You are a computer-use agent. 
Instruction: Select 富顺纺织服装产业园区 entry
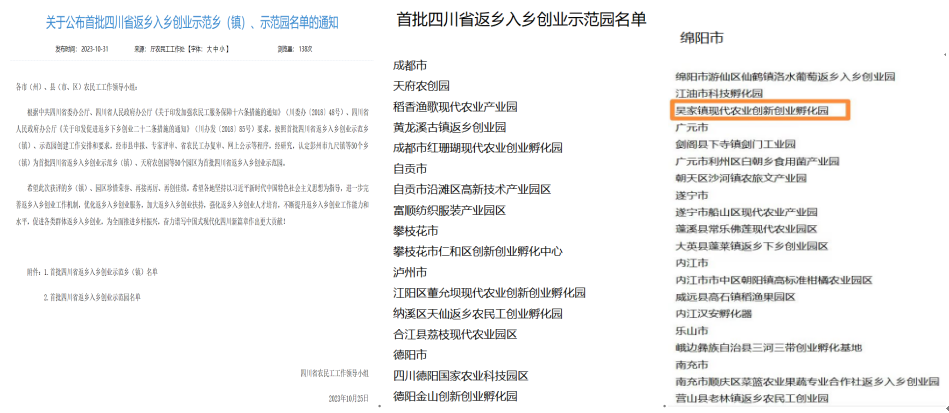[449, 210]
